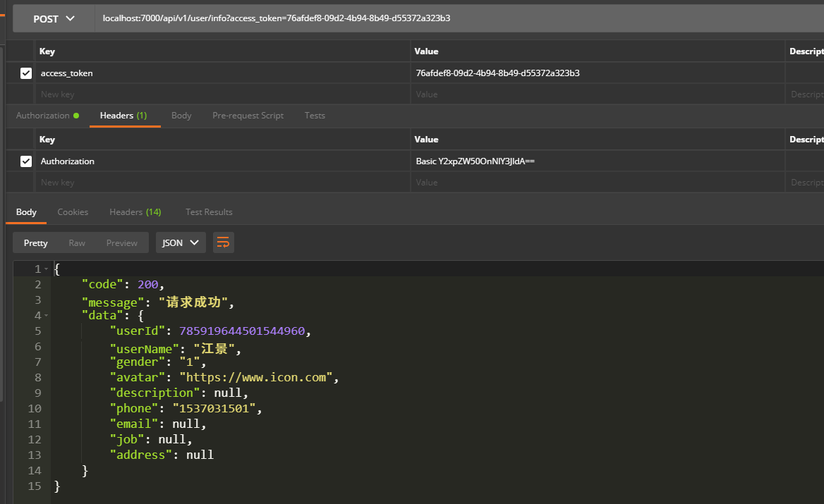824x504 pixels.
Task: Open the JSON response format dropdown
Action: 181,242
